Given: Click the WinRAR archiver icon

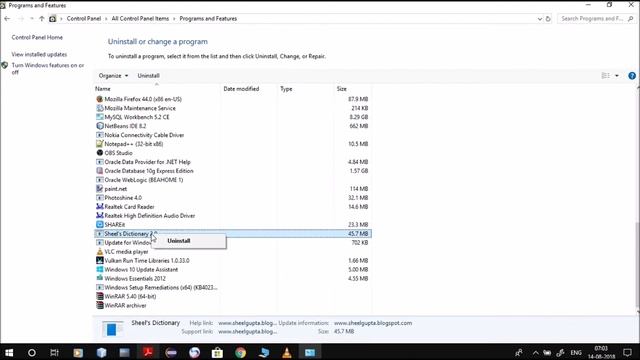Looking at the screenshot, I should coord(100,305).
